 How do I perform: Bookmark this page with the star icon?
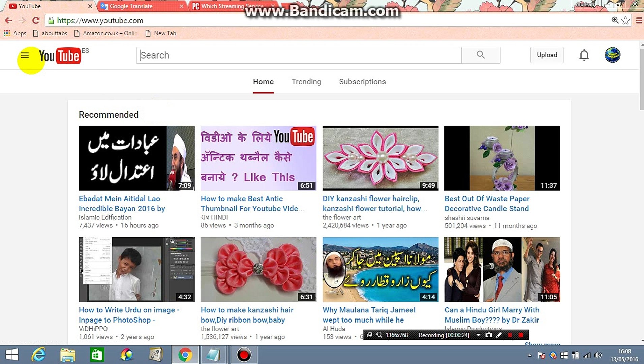pos(625,20)
